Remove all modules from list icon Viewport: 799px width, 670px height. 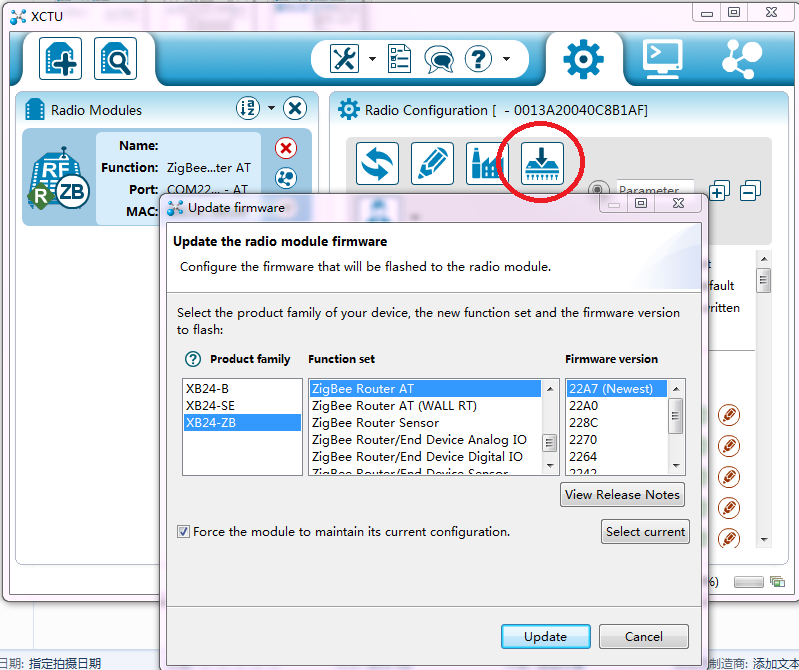pyautogui.click(x=295, y=108)
